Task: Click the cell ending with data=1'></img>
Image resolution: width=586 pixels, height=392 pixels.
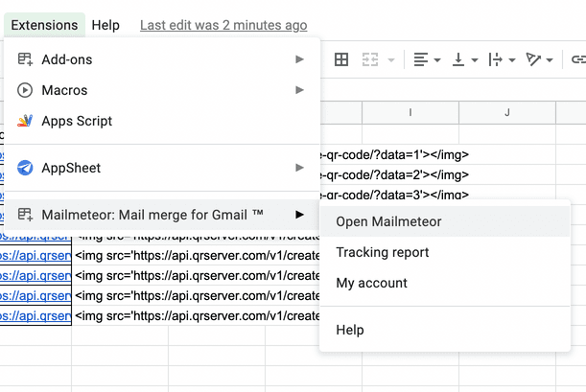Action: click(394, 154)
